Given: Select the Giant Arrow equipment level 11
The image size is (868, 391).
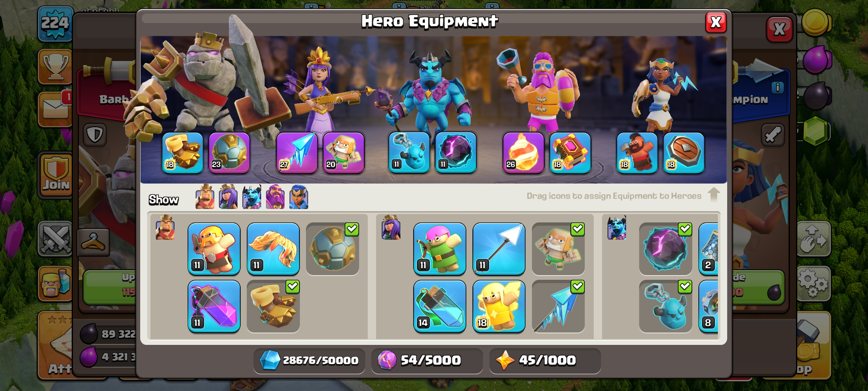Looking at the screenshot, I should click(499, 249).
